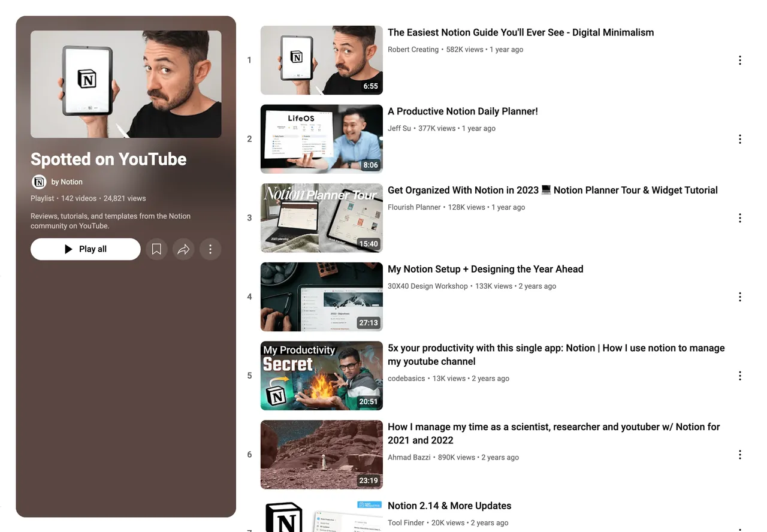Visit the 30X40 Design Workshop channel

pos(427,286)
